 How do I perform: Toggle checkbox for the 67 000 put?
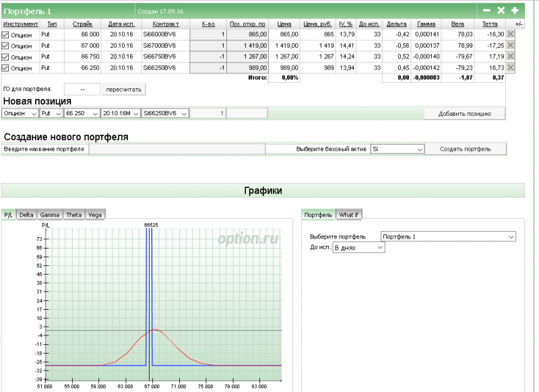point(6,45)
